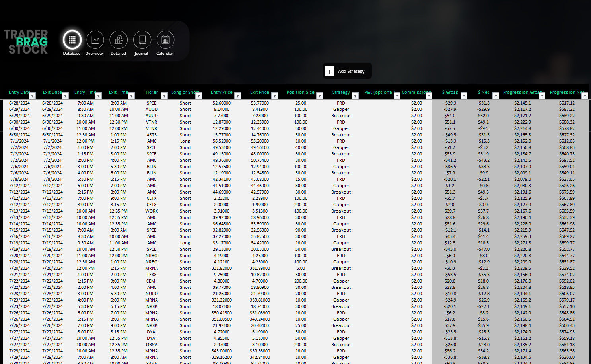
Task: Open the Exit Price filter dropdown
Action: click(x=274, y=95)
